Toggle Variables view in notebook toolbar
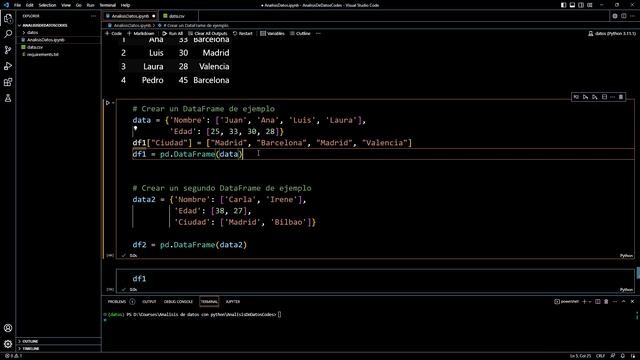 click(272, 33)
